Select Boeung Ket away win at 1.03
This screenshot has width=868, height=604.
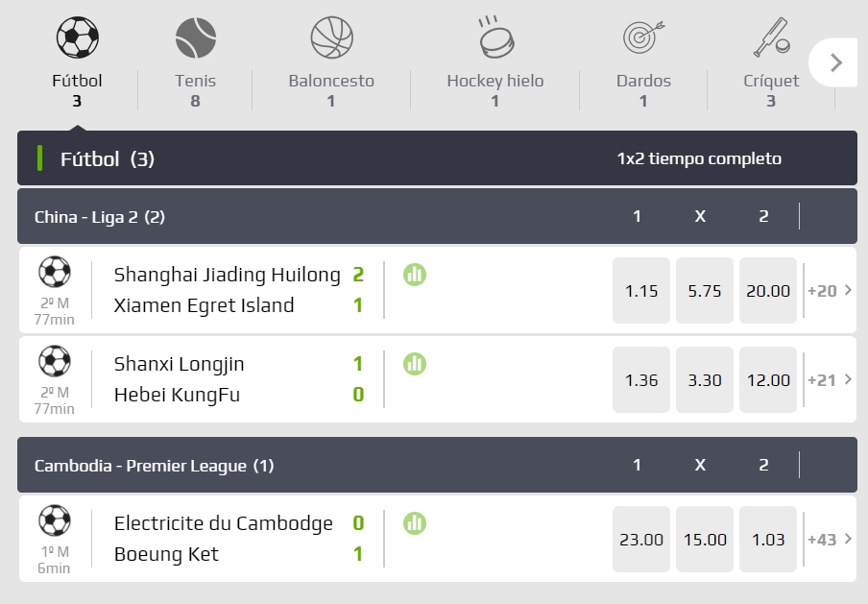click(x=768, y=540)
